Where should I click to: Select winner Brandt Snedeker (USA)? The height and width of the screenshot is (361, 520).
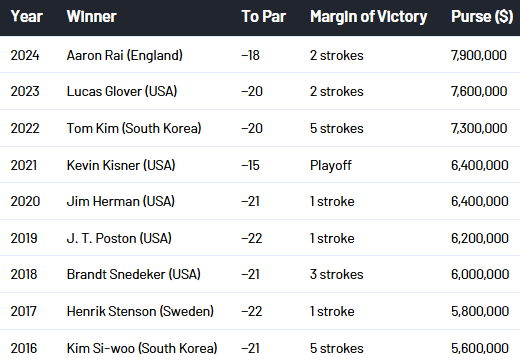(x=134, y=274)
